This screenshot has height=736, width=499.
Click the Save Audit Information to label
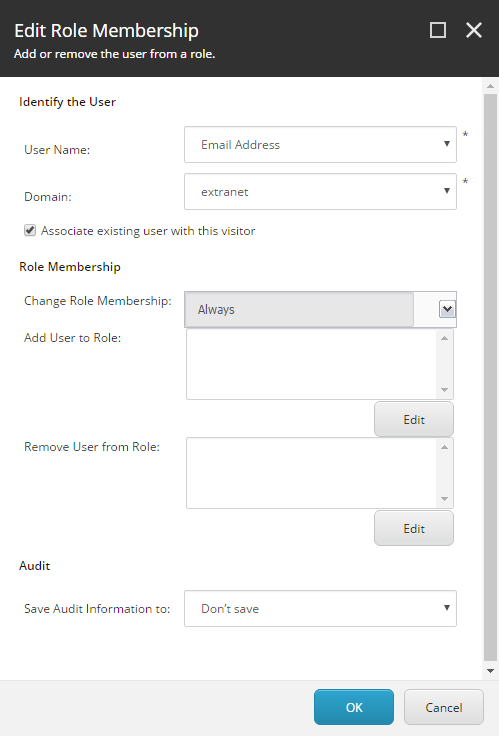97,609
